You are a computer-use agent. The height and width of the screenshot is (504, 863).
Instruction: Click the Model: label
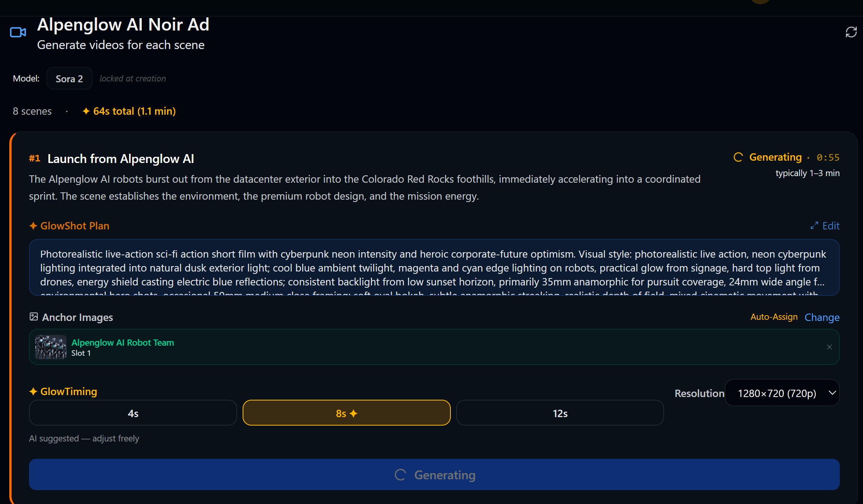pyautogui.click(x=26, y=78)
